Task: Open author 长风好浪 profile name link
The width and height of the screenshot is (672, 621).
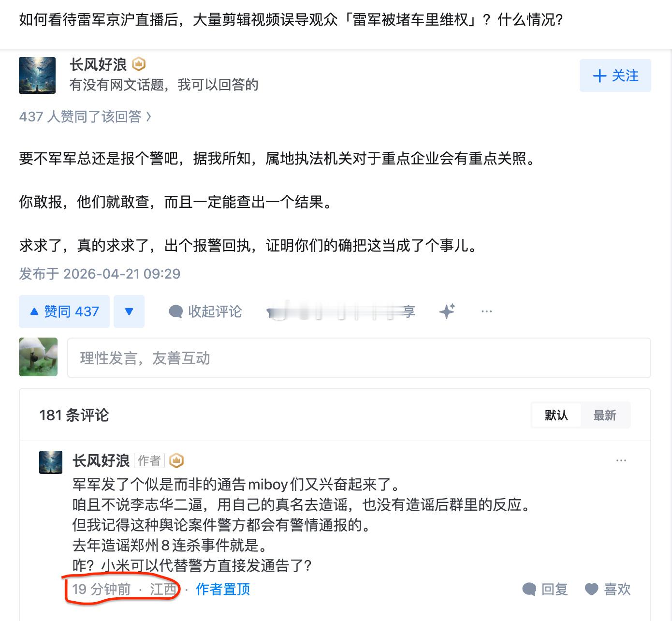Action: pyautogui.click(x=98, y=64)
